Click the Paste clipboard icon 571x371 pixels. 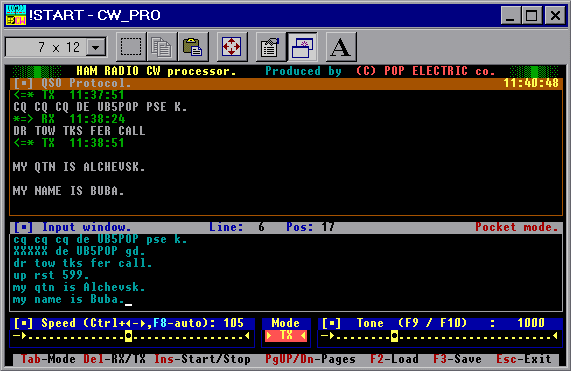pyautogui.click(x=193, y=47)
